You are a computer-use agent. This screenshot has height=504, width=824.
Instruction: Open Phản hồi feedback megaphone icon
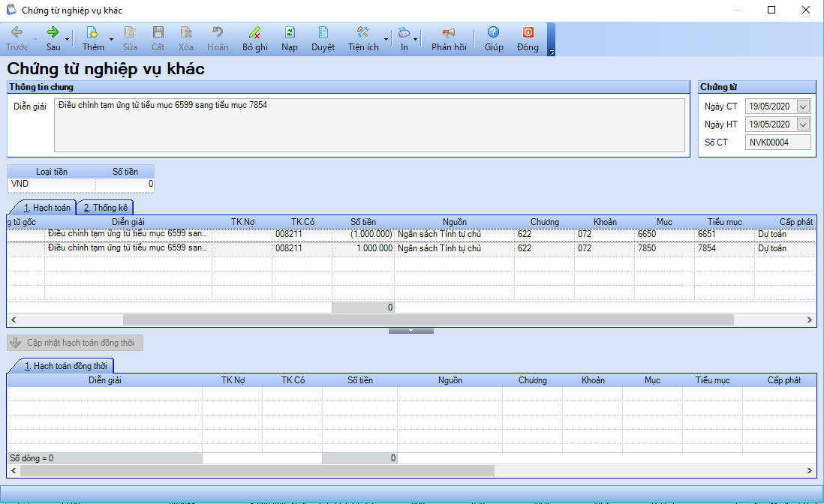coord(449,33)
